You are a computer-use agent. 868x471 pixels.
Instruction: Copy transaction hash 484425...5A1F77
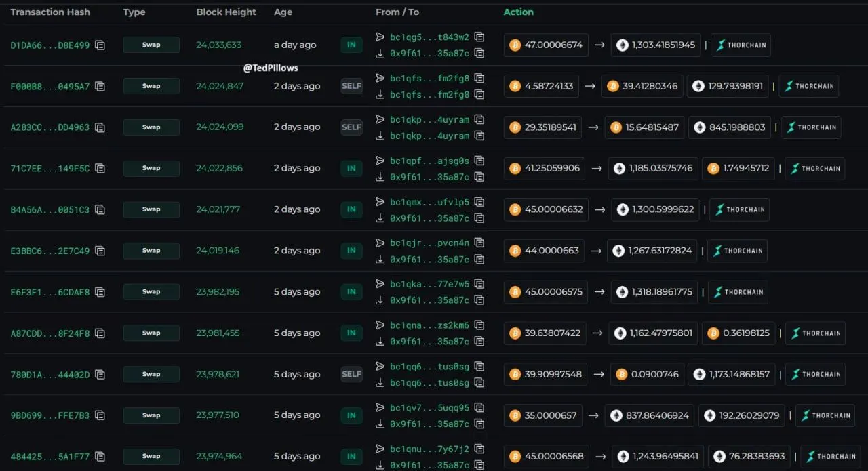click(x=100, y=457)
